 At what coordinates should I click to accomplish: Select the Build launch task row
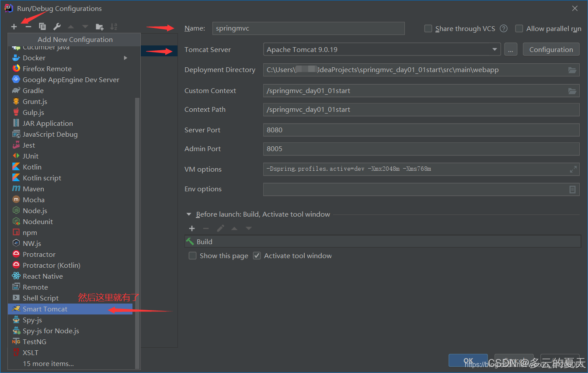(x=383, y=242)
